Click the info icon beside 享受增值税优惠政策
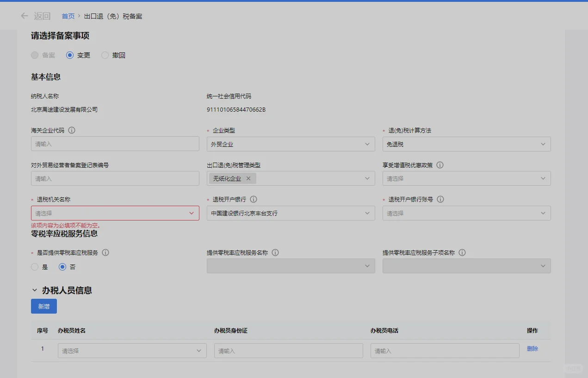The image size is (588, 378). [x=440, y=165]
